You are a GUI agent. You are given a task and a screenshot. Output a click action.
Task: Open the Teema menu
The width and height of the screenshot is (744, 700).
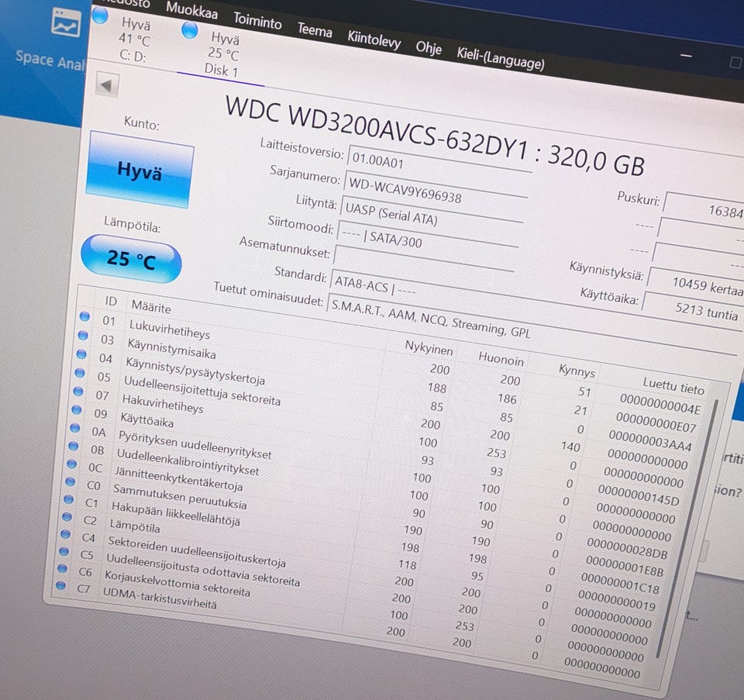[x=315, y=30]
